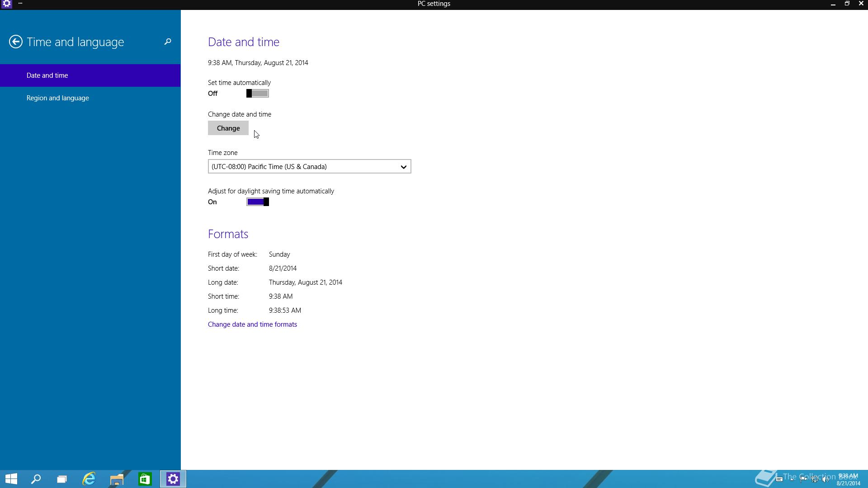Show hidden tray icons arrow
This screenshot has width=868, height=488.
pos(792,479)
